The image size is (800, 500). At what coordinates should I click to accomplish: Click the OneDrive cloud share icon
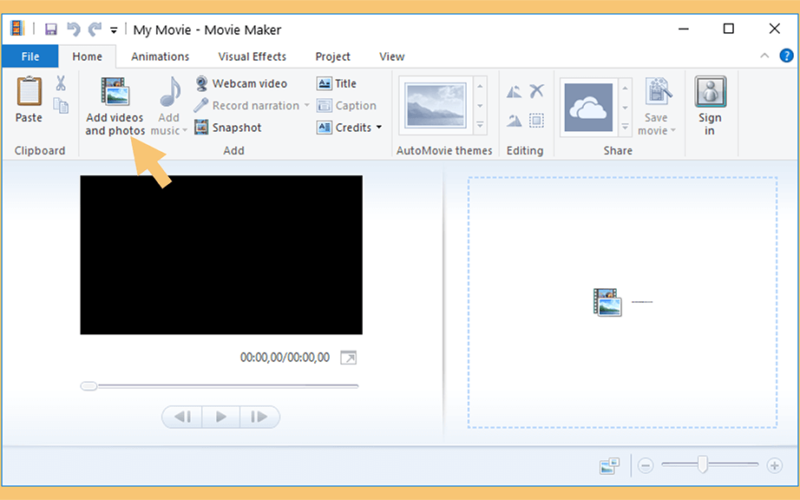pos(588,108)
